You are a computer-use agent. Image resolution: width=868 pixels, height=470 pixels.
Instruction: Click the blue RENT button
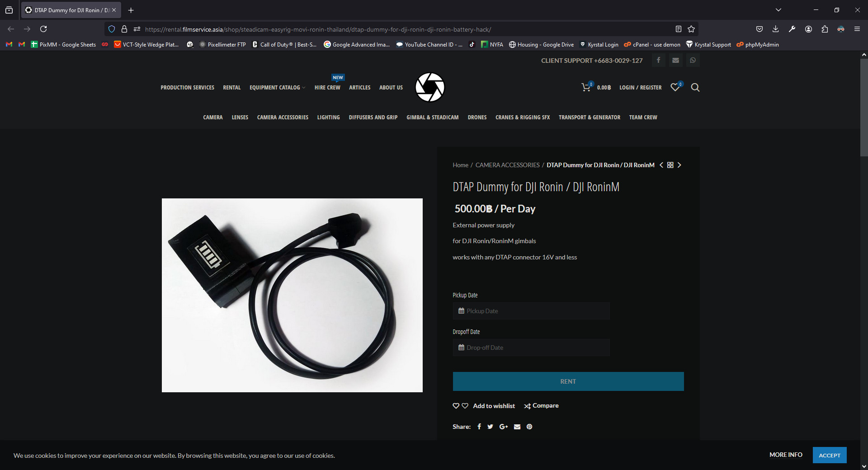[568, 381]
